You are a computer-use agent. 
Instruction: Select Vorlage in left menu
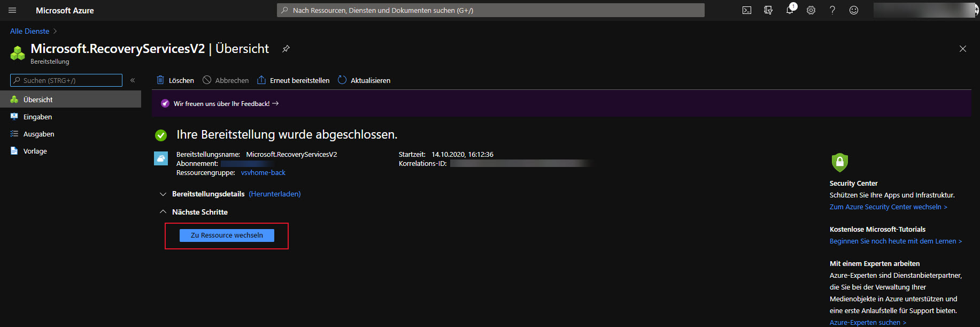point(71,151)
